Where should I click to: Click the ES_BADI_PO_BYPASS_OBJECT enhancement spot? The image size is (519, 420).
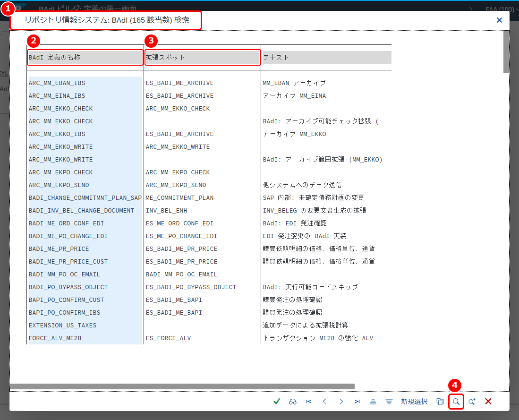[191, 287]
